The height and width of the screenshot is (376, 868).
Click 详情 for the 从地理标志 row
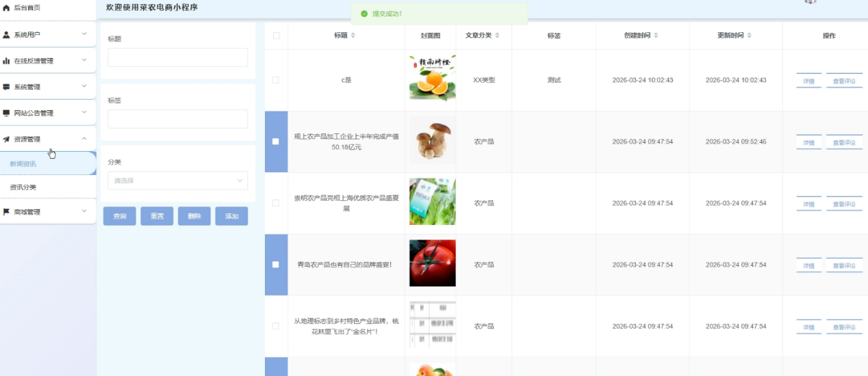coord(809,327)
